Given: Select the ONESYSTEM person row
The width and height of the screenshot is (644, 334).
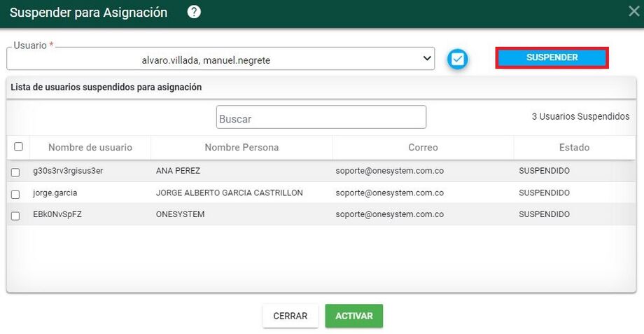Looking at the screenshot, I should [x=180, y=215].
